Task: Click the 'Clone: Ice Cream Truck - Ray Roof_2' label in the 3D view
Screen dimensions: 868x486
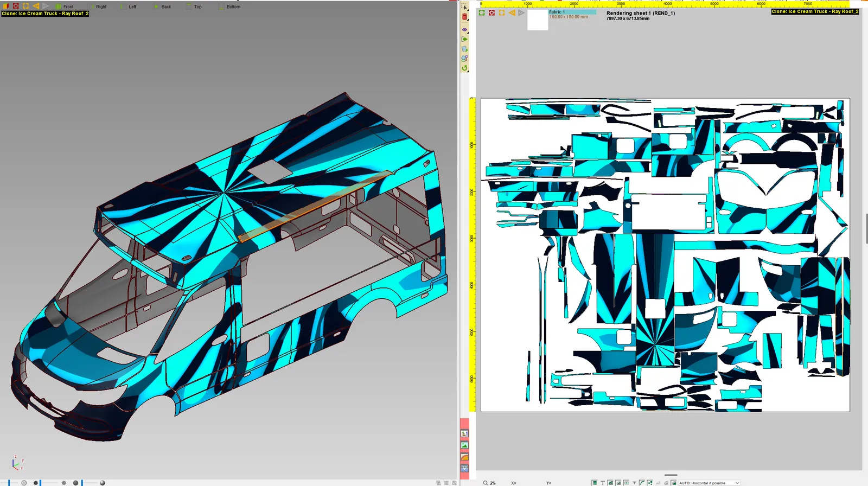Action: [x=45, y=14]
